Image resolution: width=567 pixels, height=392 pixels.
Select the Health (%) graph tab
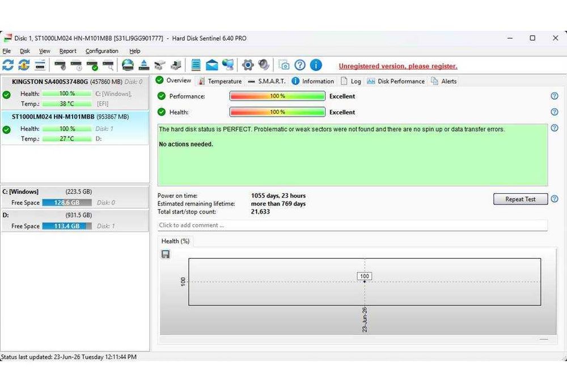coord(175,241)
